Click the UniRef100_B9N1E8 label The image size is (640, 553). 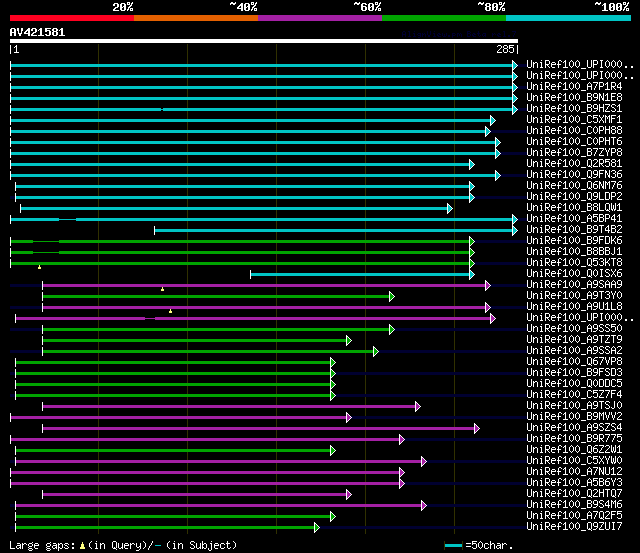574,98
